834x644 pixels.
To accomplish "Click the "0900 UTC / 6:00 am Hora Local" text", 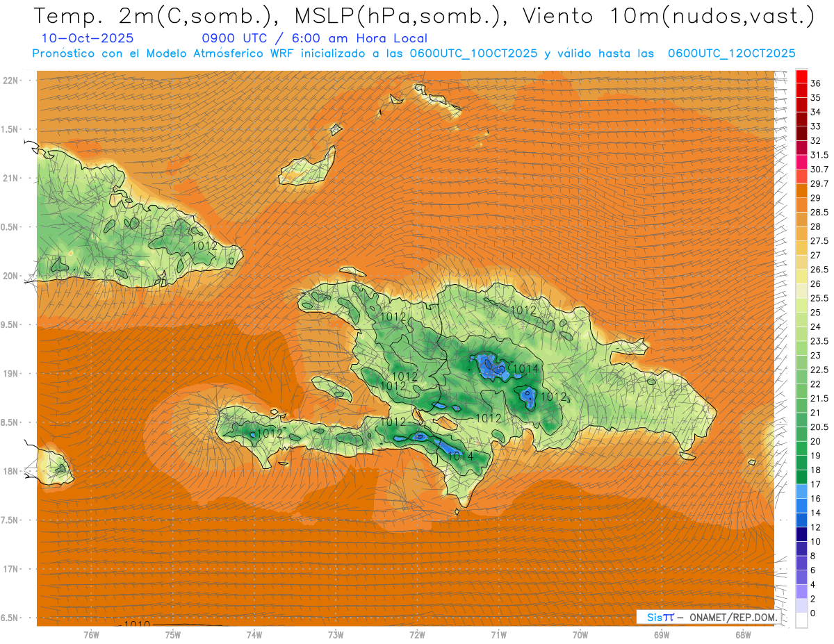I will coord(314,38).
